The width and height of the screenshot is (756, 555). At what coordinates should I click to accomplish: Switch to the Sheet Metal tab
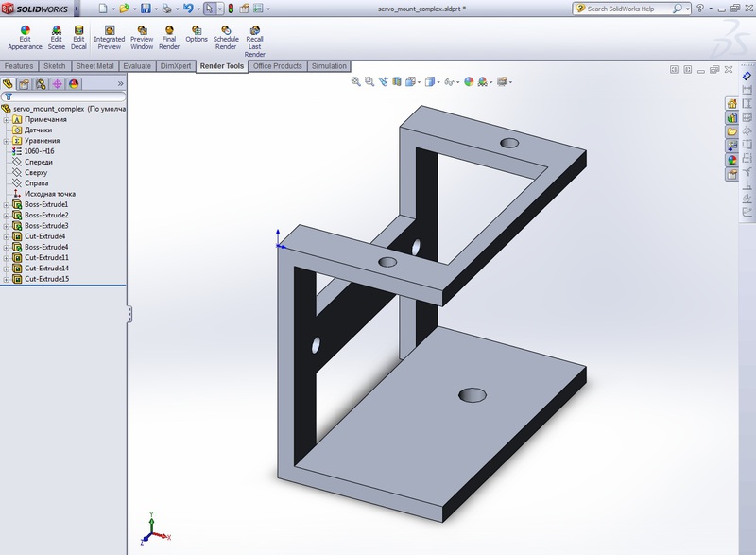point(95,66)
